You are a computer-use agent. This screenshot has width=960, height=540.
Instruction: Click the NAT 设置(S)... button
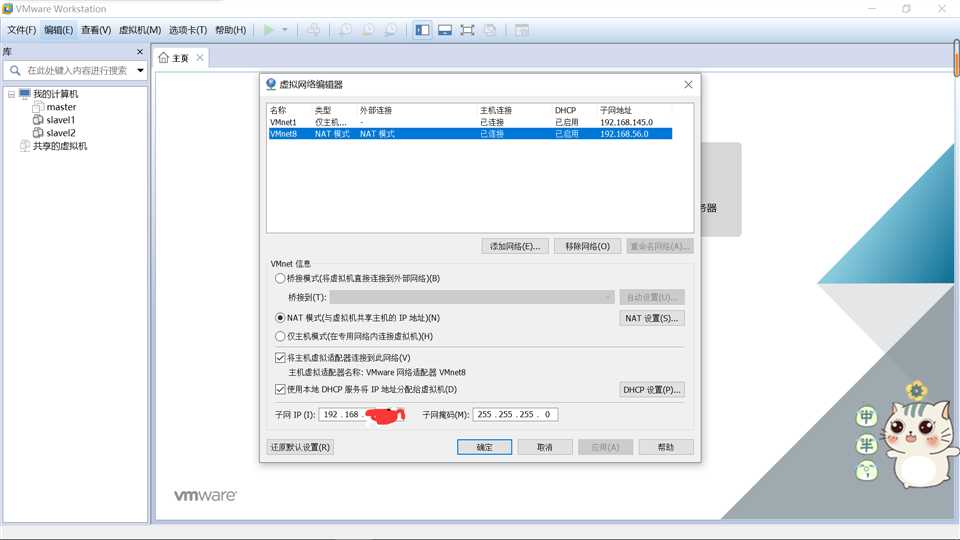pos(651,318)
